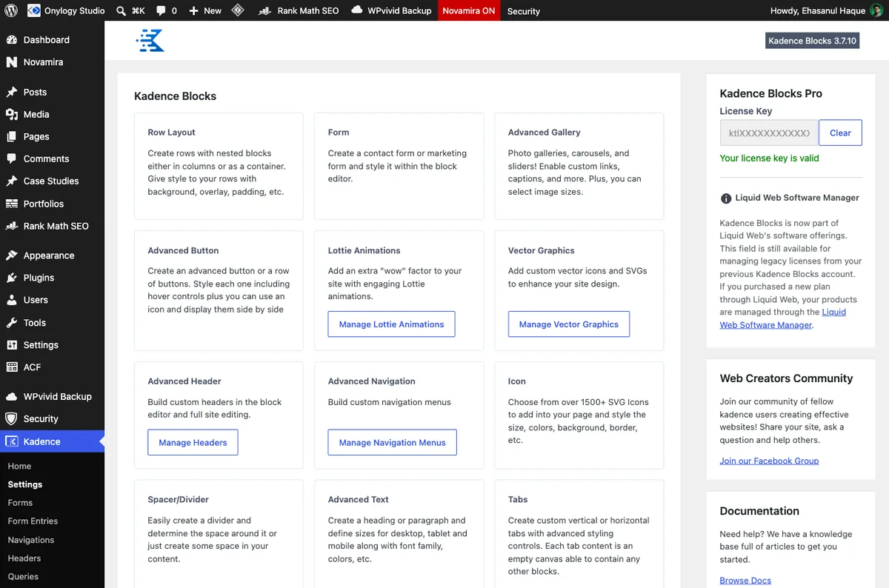Click the WPvivid Backup cloud icon in sidebar
Viewport: 889px width, 588px height.
tap(11, 396)
